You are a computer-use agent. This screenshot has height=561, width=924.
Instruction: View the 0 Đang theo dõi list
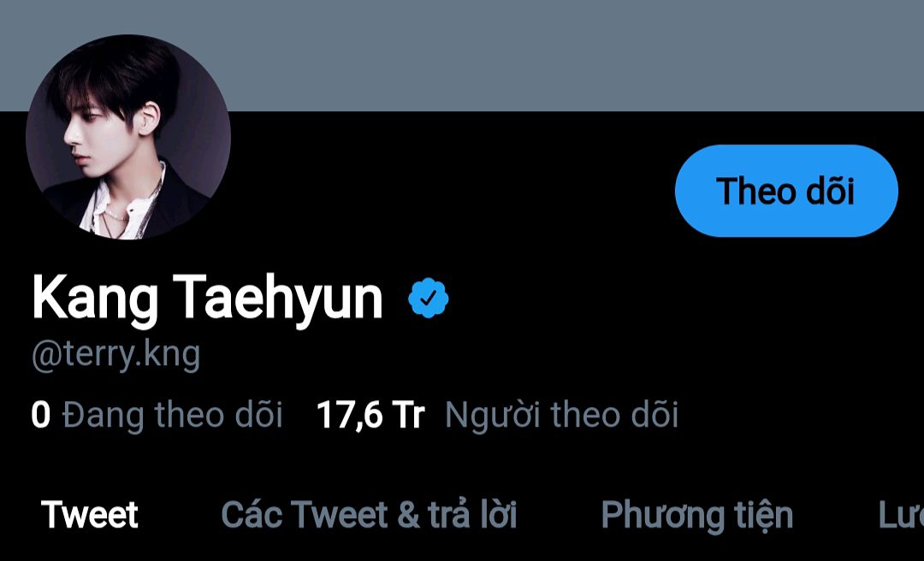pyautogui.click(x=157, y=414)
